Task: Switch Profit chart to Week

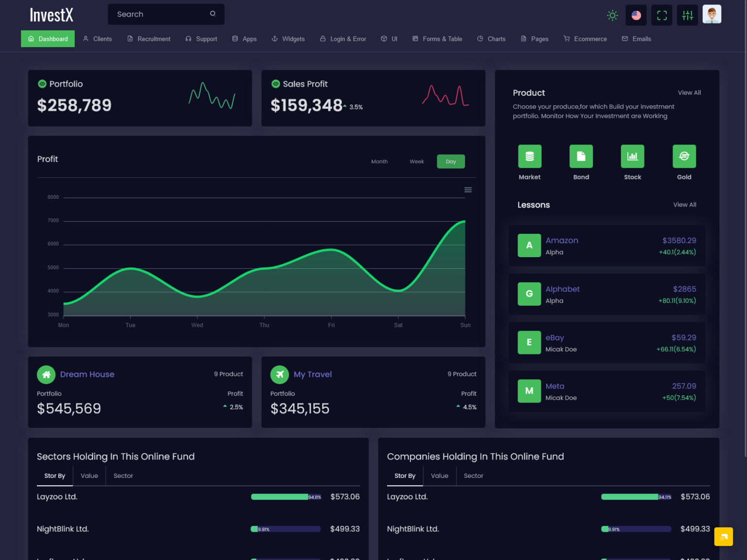Action: 416,161
